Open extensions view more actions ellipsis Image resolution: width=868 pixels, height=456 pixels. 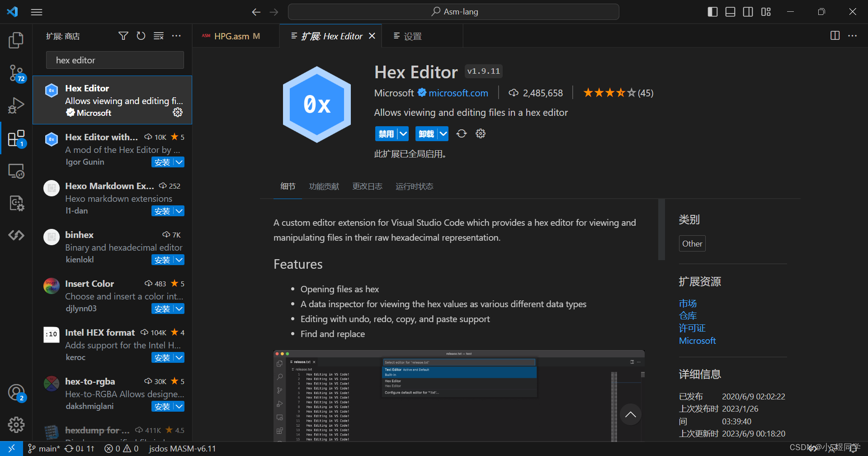click(x=176, y=36)
